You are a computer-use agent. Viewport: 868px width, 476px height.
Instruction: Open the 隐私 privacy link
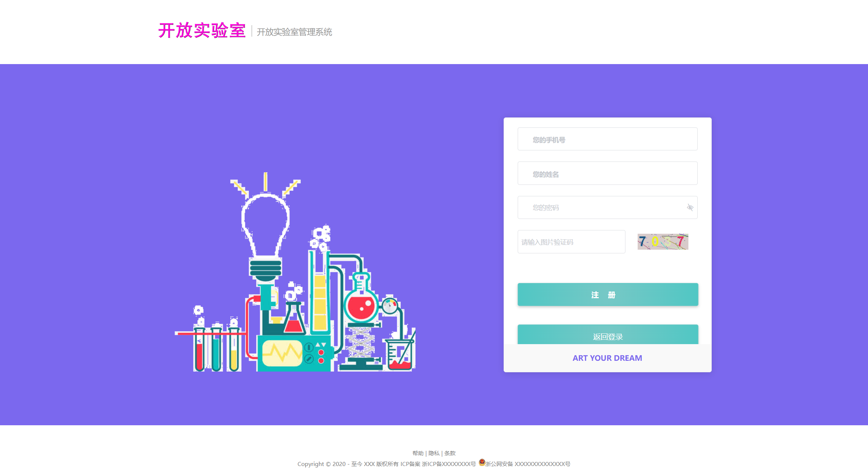(x=434, y=453)
